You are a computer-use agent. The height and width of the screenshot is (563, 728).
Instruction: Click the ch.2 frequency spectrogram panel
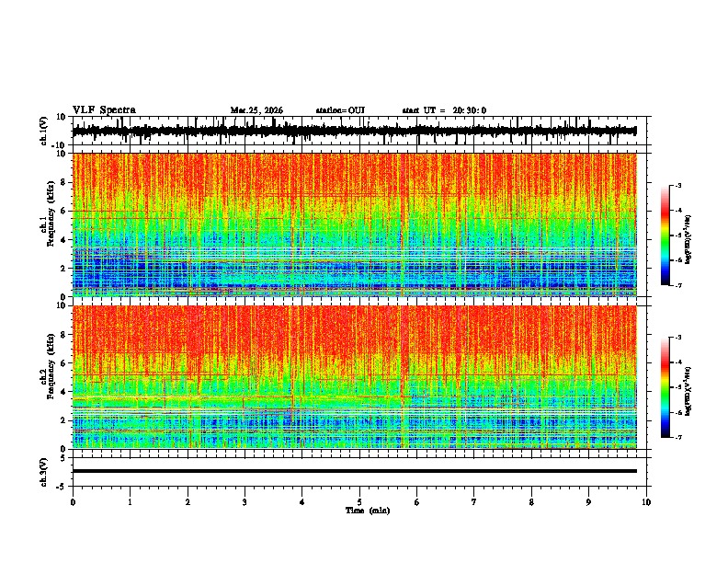(354, 377)
